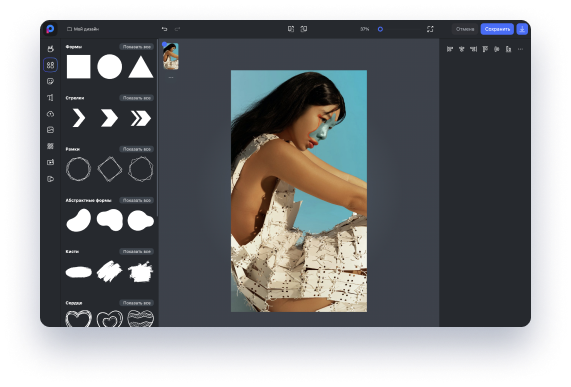Click the download icon button
Screen dimensions: 571x387
(x=522, y=29)
